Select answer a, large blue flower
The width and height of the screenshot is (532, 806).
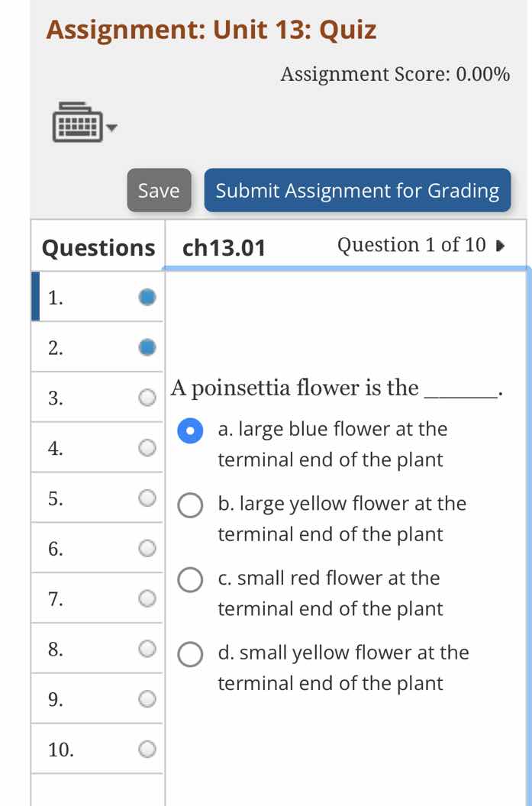pyautogui.click(x=189, y=431)
